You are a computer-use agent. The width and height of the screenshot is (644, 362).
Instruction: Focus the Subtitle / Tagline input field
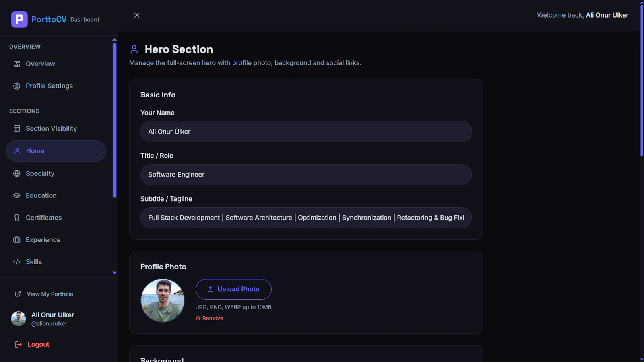[306, 218]
